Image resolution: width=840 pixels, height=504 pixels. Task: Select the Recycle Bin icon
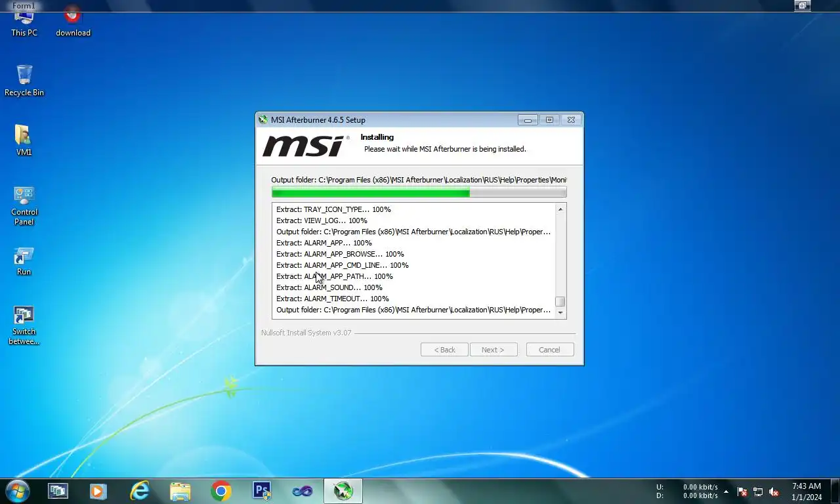[24, 81]
